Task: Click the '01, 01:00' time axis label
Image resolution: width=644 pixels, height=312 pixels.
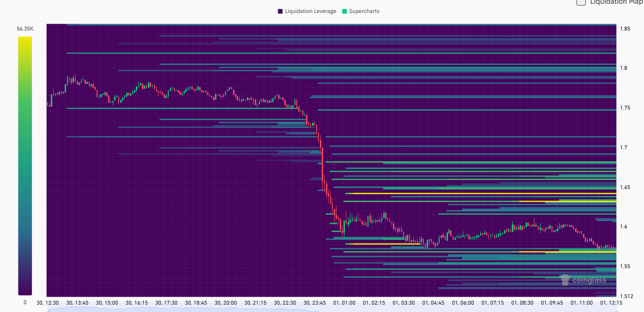Action: click(x=344, y=303)
